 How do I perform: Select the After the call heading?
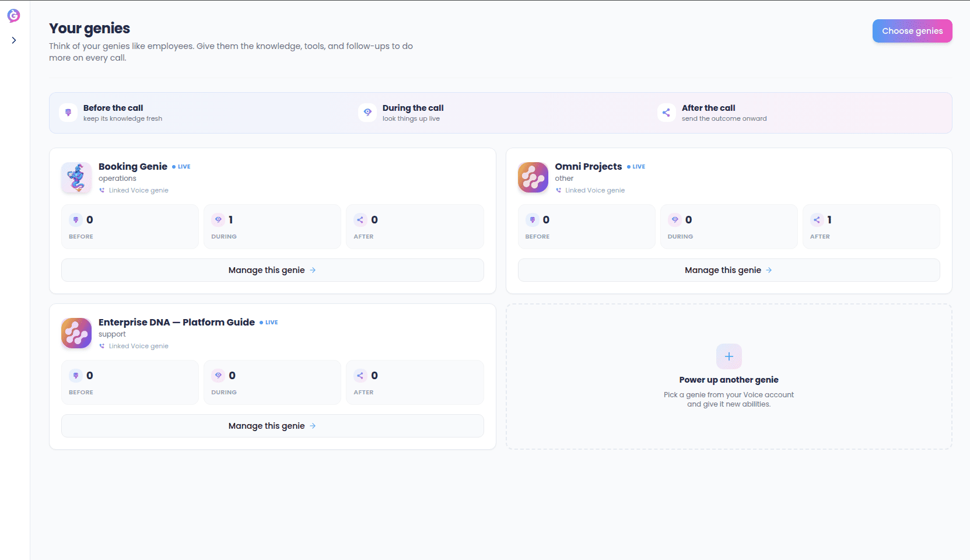709,108
